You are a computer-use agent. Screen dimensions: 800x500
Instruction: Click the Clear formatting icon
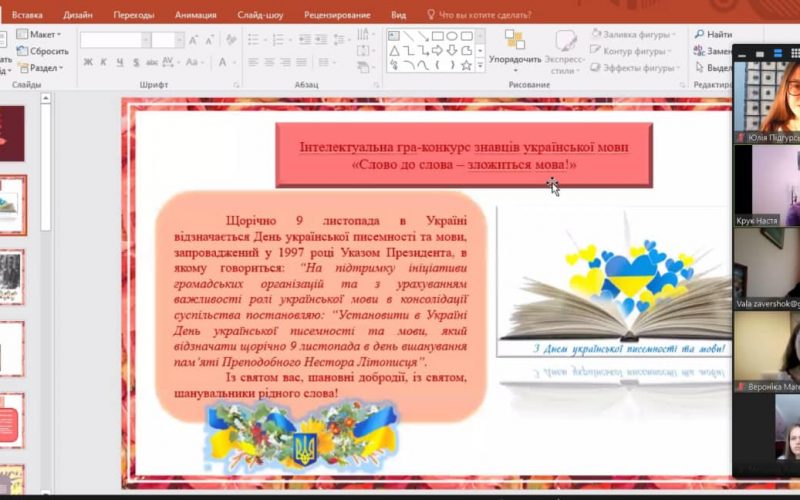pyautogui.click(x=229, y=40)
